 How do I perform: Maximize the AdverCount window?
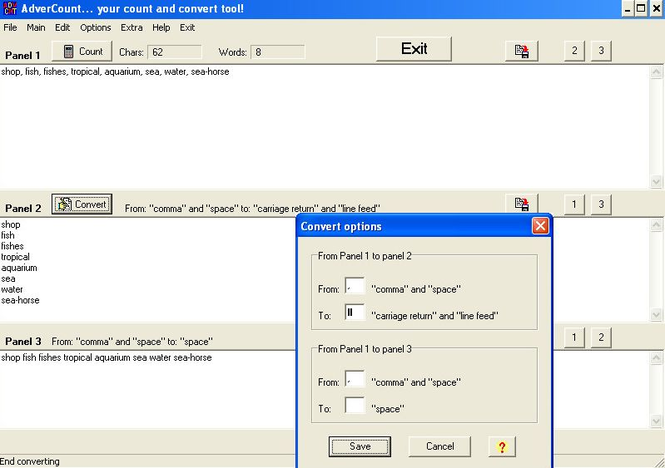641,8
